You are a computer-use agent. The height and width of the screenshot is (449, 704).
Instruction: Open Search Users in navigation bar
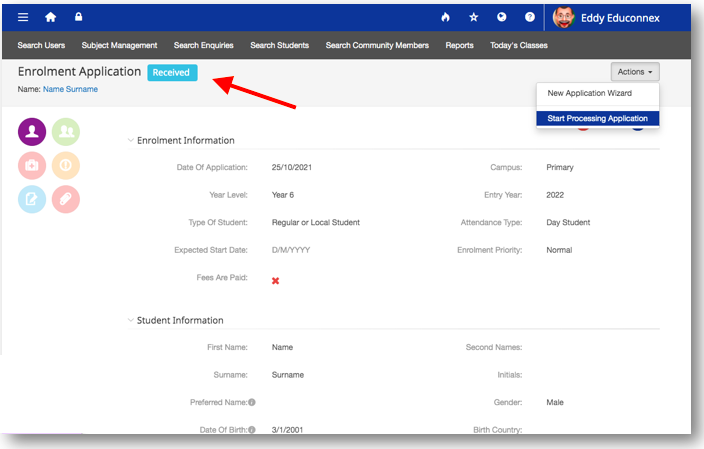pos(41,45)
